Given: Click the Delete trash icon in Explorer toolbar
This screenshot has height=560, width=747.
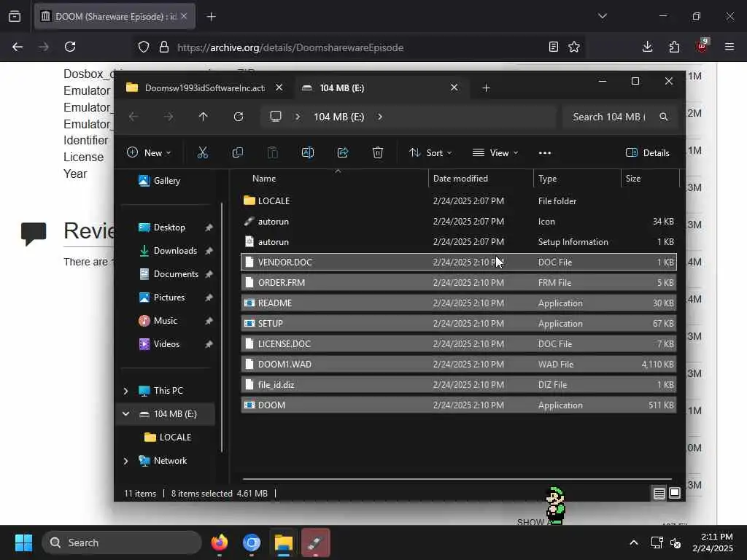Looking at the screenshot, I should 378,152.
